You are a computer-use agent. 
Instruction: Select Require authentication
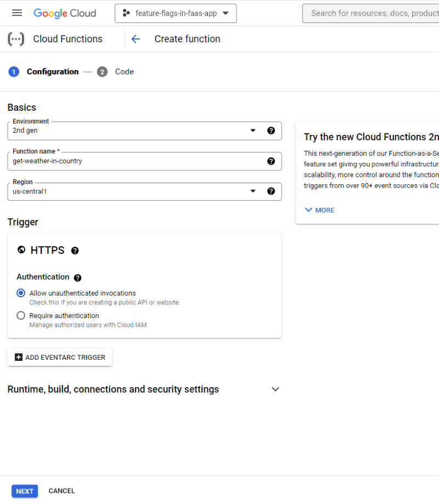coord(20,315)
